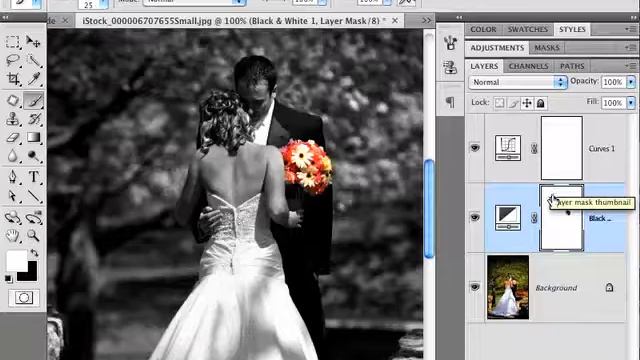The image size is (640, 360).
Task: Select the Rectangular Marquee tool
Action: click(12, 42)
